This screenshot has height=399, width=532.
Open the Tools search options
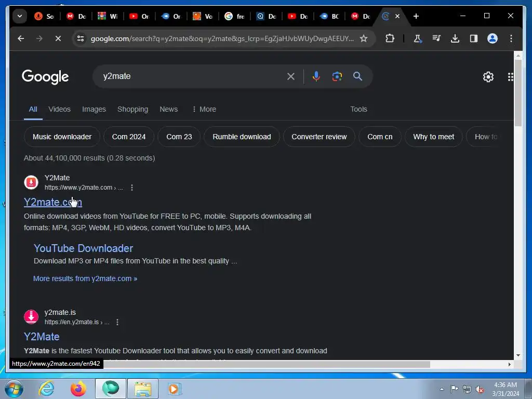[358, 109]
